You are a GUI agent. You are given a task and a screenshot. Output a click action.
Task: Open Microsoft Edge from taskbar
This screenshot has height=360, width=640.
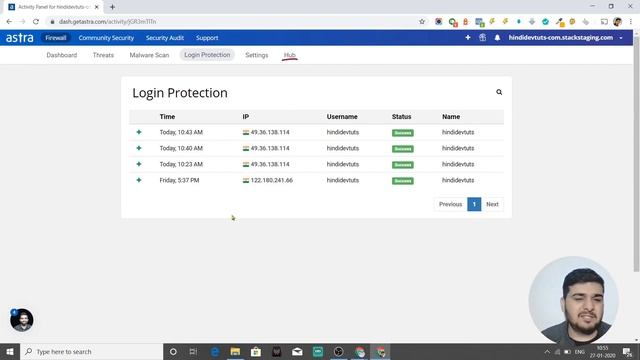[x=215, y=351]
